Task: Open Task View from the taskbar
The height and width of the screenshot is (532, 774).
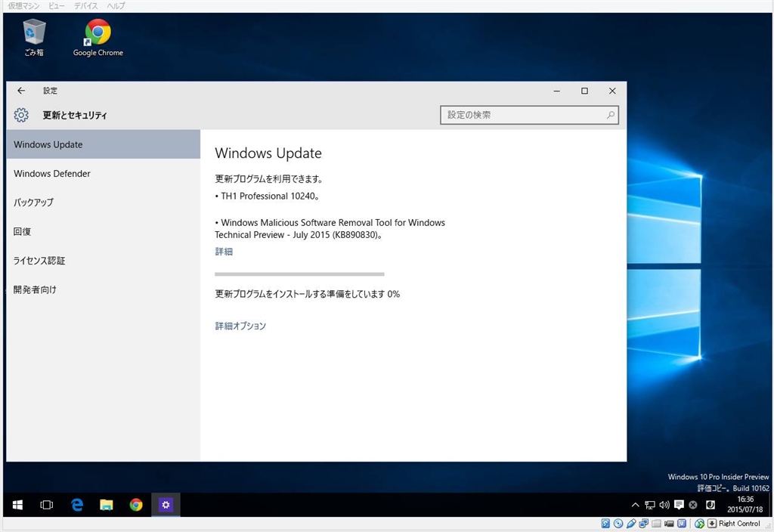Action: (x=46, y=505)
